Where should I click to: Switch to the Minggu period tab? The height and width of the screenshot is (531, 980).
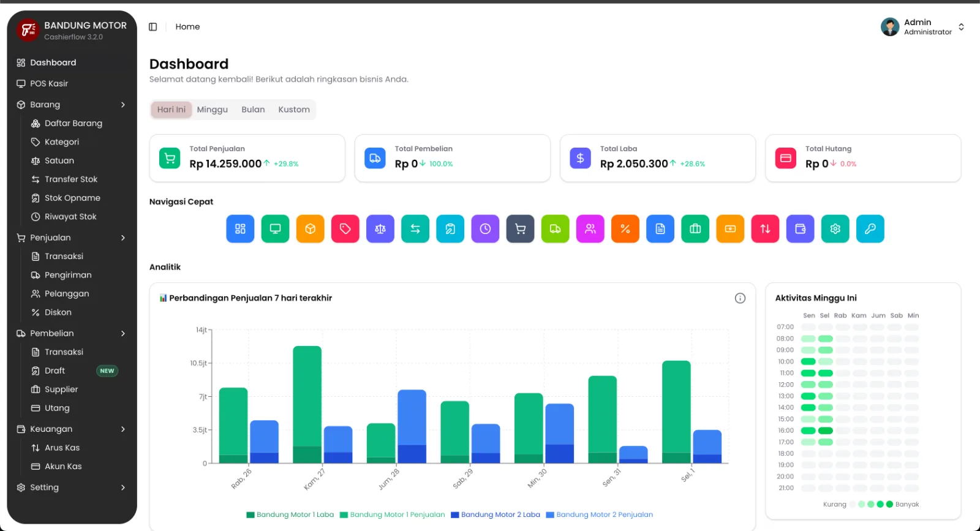pyautogui.click(x=213, y=110)
